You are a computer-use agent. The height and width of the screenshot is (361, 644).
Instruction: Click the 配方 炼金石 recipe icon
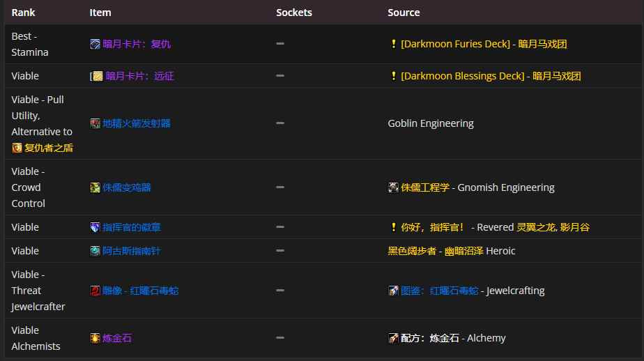[393, 339]
